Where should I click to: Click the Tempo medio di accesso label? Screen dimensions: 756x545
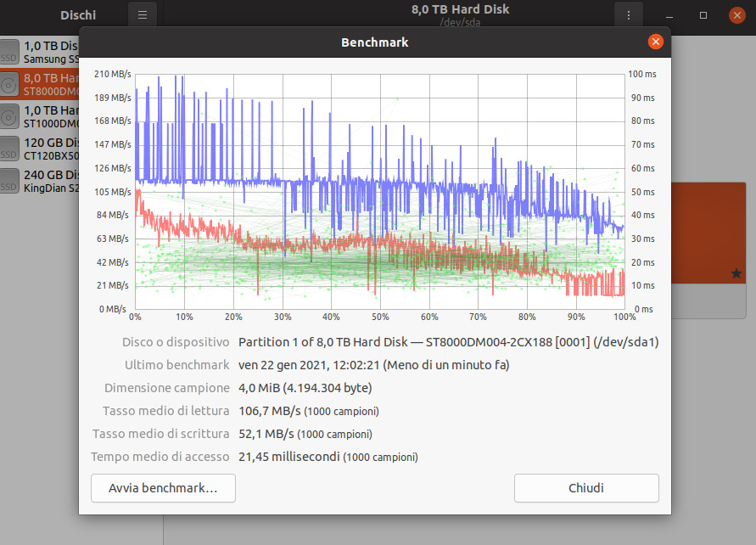[160, 457]
